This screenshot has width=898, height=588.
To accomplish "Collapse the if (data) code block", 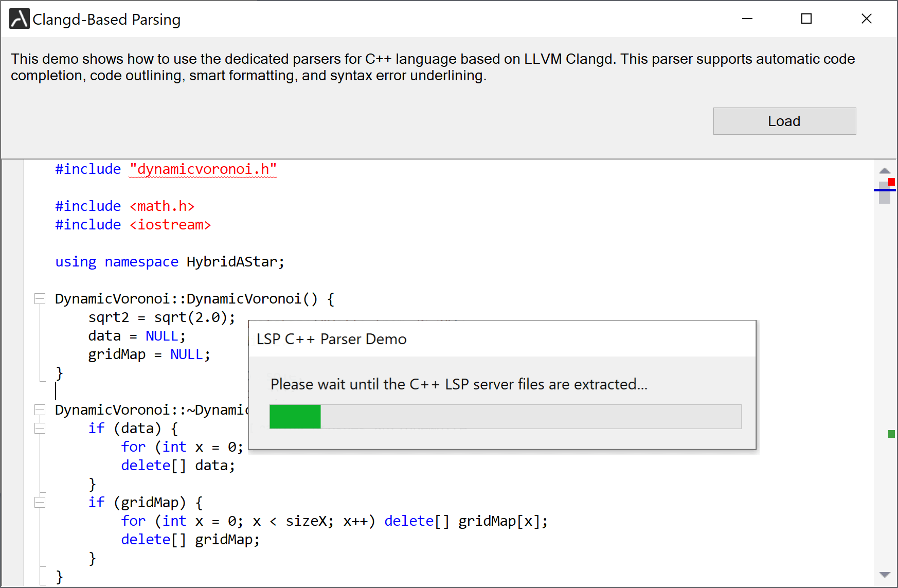I will click(40, 429).
